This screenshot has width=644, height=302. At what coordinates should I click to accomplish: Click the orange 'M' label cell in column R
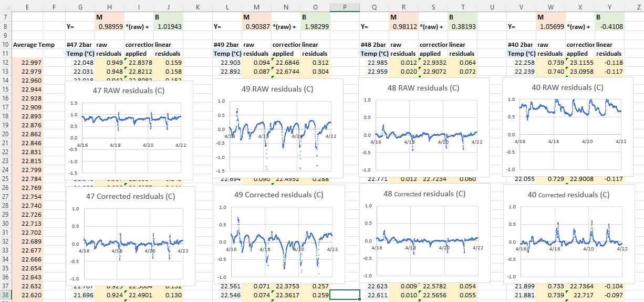tap(403, 17)
